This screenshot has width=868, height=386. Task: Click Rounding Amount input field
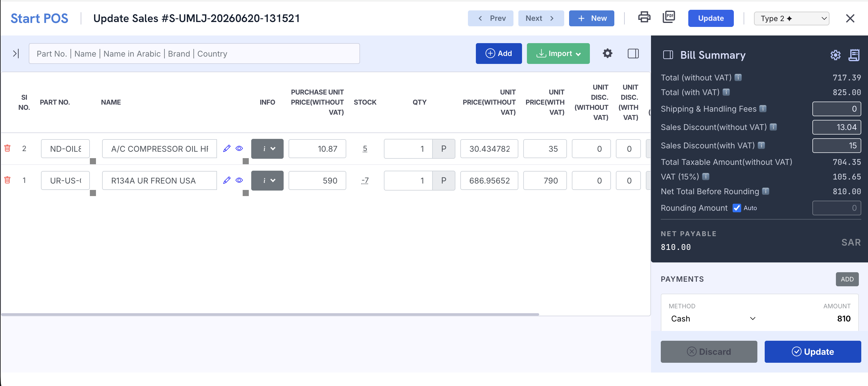pos(836,208)
